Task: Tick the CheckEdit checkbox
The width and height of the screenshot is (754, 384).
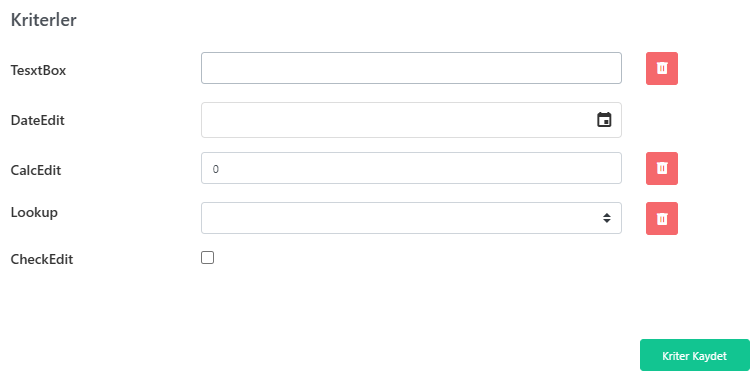Action: pyautogui.click(x=207, y=258)
